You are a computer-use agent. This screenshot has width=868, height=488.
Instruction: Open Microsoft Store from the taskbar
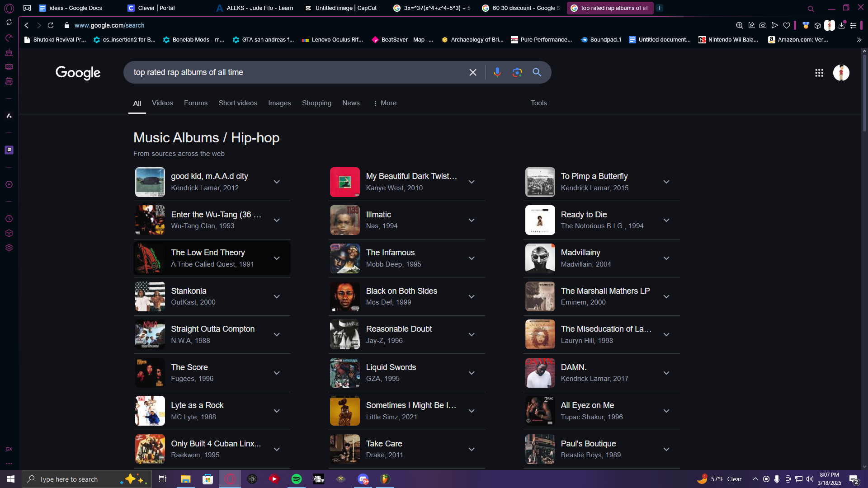[208, 479]
